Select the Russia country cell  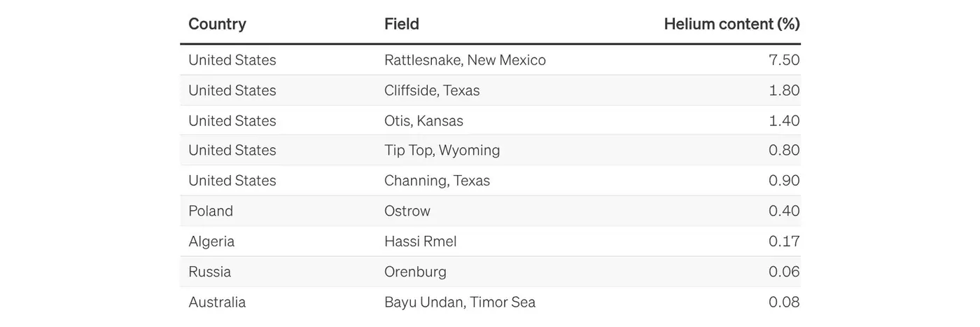(209, 272)
